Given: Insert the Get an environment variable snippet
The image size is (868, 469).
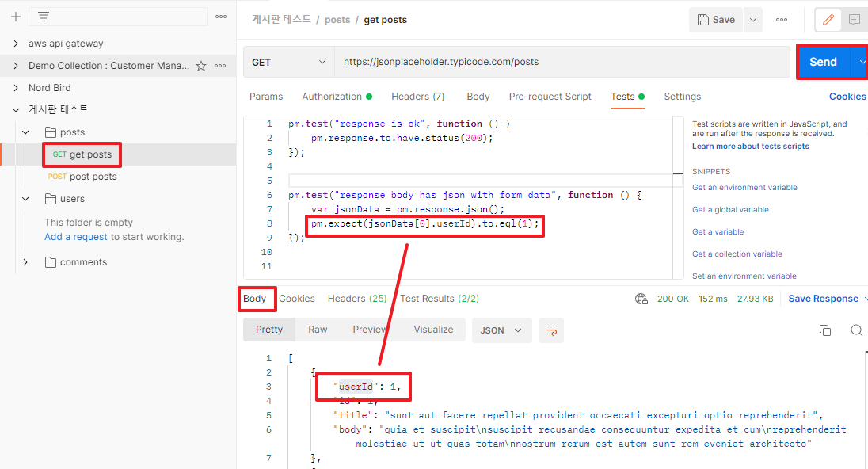Looking at the screenshot, I should coord(744,188).
